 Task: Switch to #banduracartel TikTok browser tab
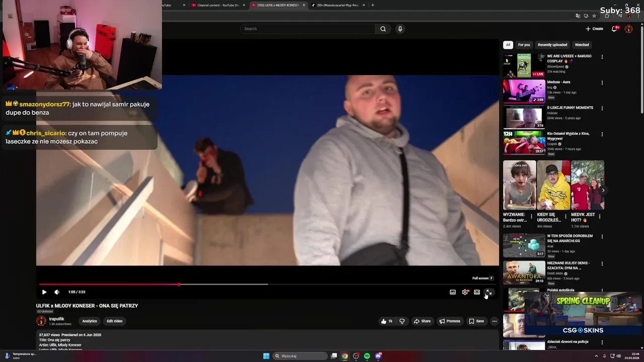click(338, 5)
